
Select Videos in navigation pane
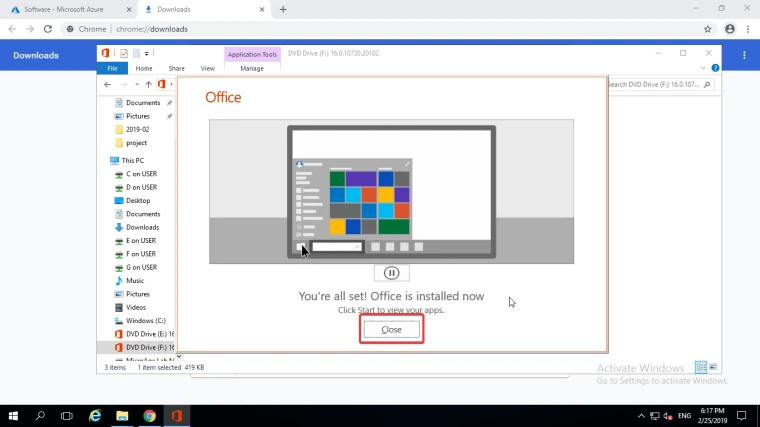click(136, 307)
